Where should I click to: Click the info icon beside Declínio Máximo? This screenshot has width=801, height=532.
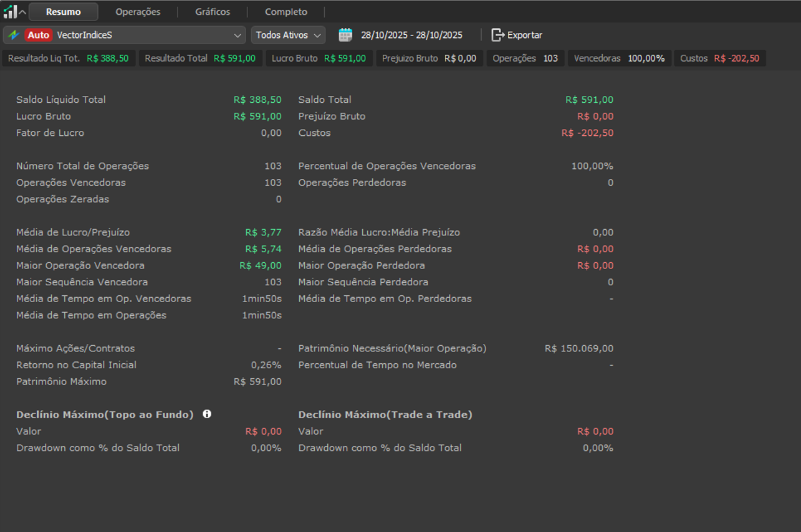coord(207,414)
